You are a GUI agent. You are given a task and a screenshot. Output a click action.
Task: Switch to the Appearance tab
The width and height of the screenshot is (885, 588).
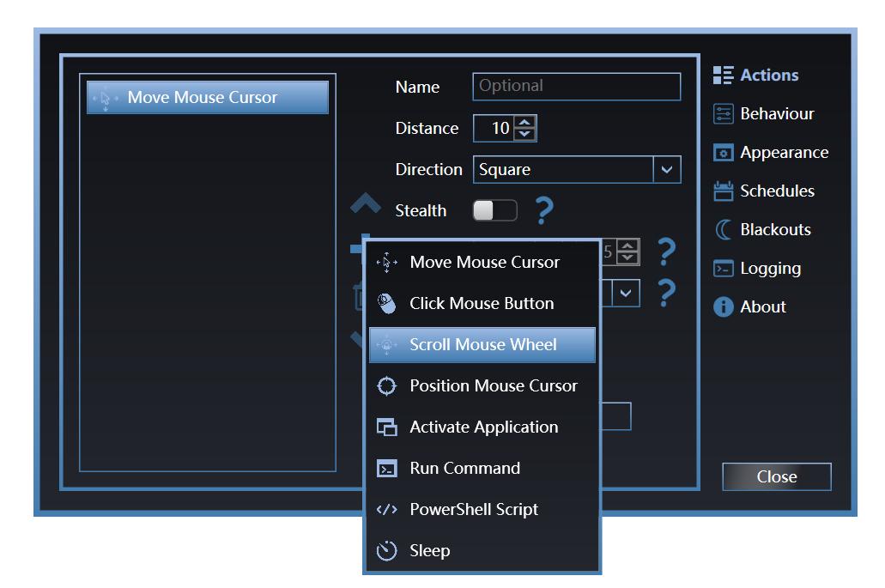point(771,152)
